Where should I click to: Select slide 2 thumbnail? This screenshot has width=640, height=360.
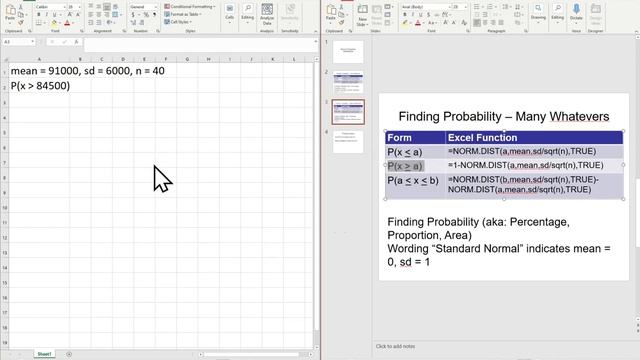pos(348,82)
